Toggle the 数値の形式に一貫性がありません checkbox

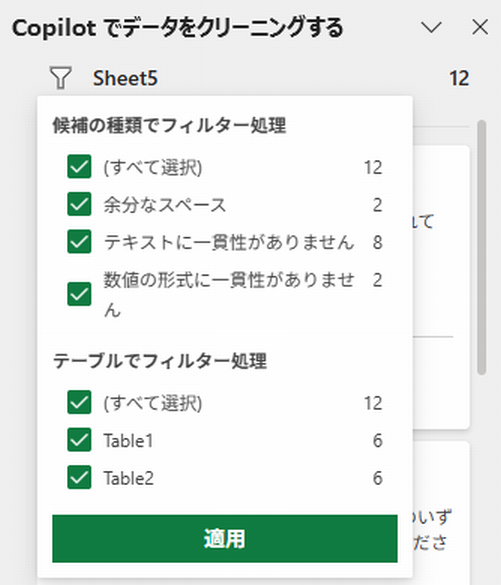[79, 294]
